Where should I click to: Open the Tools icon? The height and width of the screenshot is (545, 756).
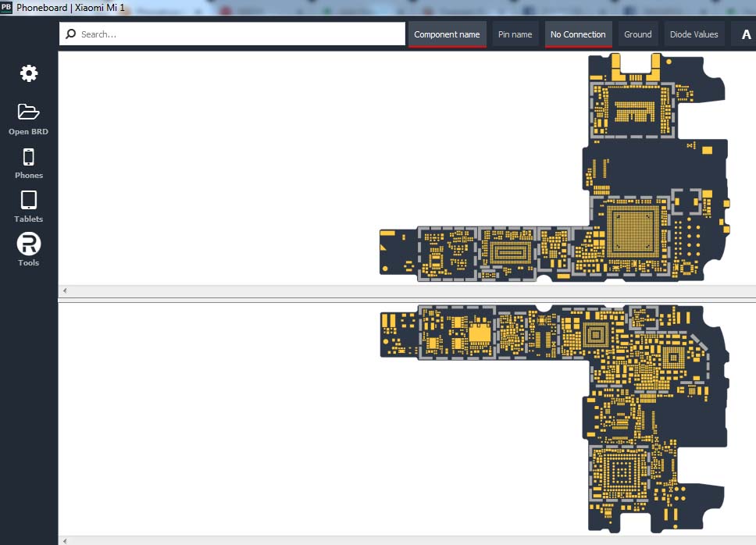(x=28, y=244)
